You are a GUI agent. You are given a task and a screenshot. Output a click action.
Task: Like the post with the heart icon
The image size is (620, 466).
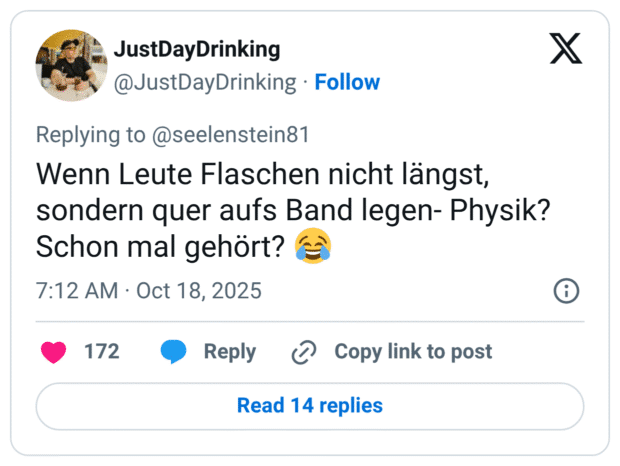point(54,352)
